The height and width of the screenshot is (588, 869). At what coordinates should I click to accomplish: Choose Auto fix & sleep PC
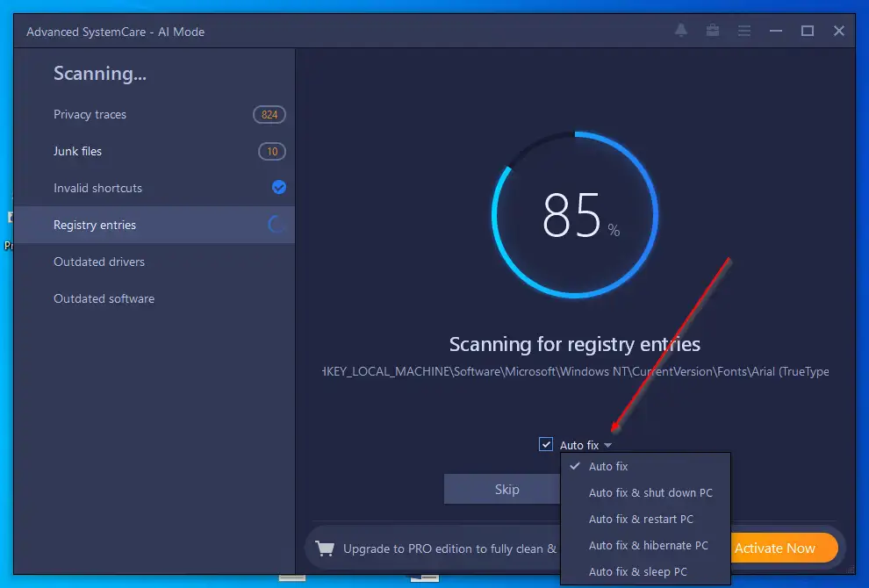point(646,572)
